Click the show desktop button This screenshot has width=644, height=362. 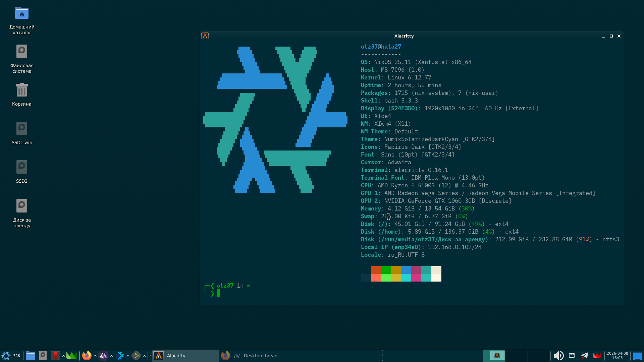(x=637, y=356)
